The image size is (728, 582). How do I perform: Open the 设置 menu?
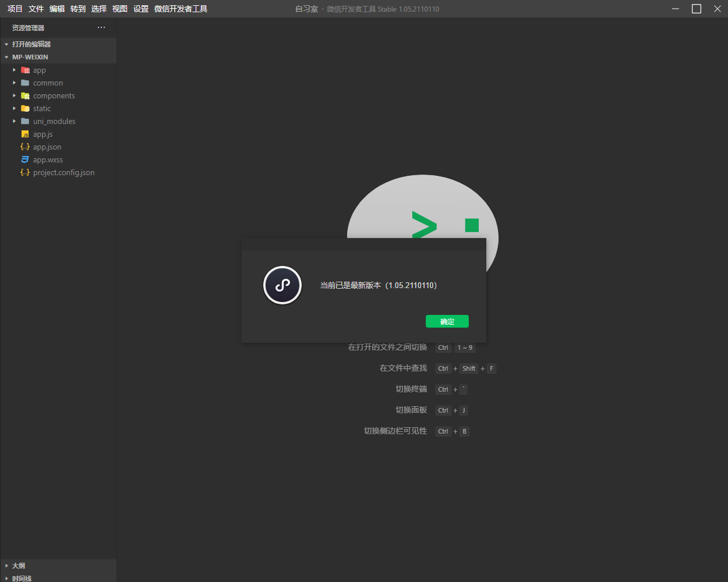[x=141, y=9]
